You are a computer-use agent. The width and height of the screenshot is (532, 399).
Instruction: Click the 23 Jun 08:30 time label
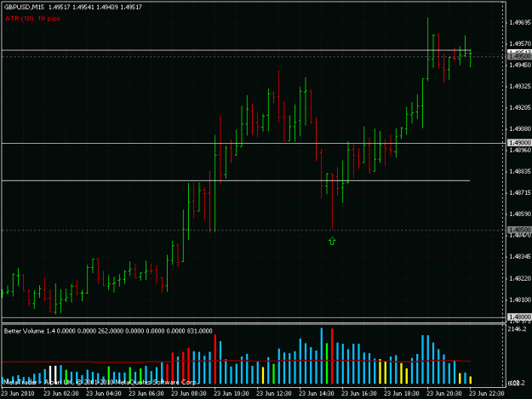(189, 393)
